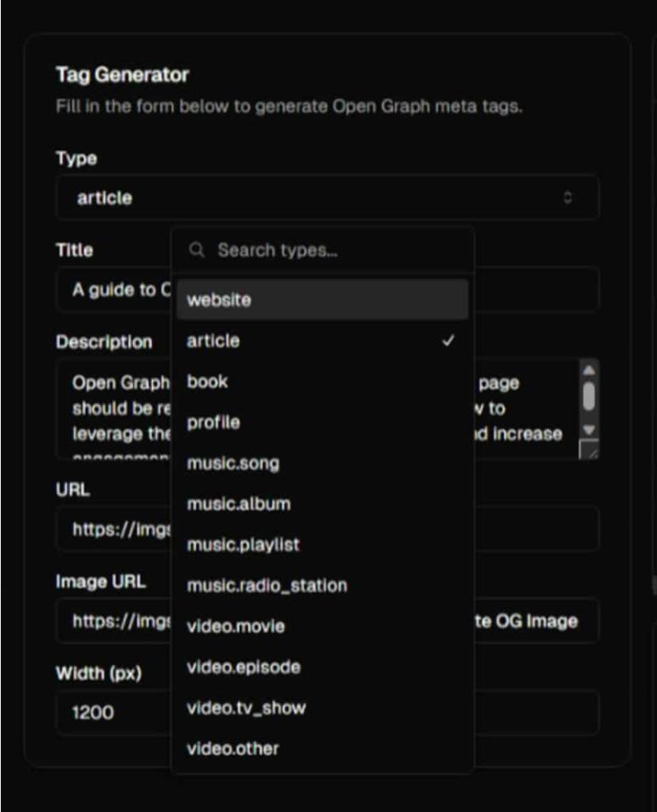Select video.movie option
This screenshot has height=812, width=657.
pos(323,626)
